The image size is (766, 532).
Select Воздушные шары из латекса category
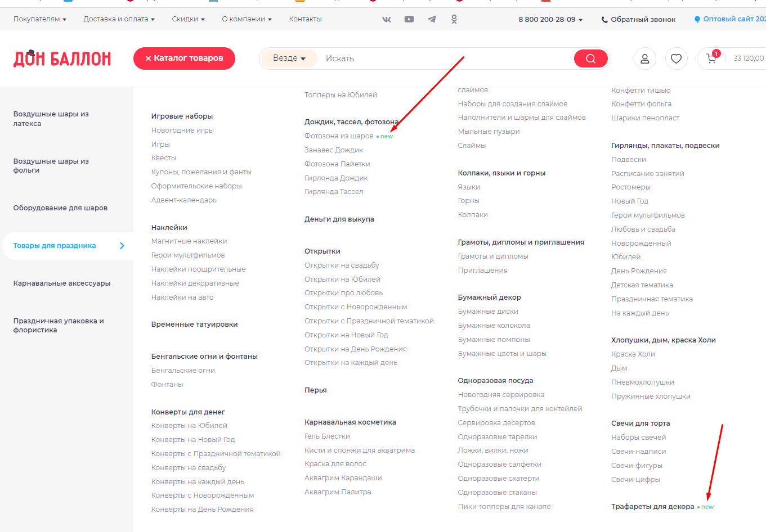[51, 119]
